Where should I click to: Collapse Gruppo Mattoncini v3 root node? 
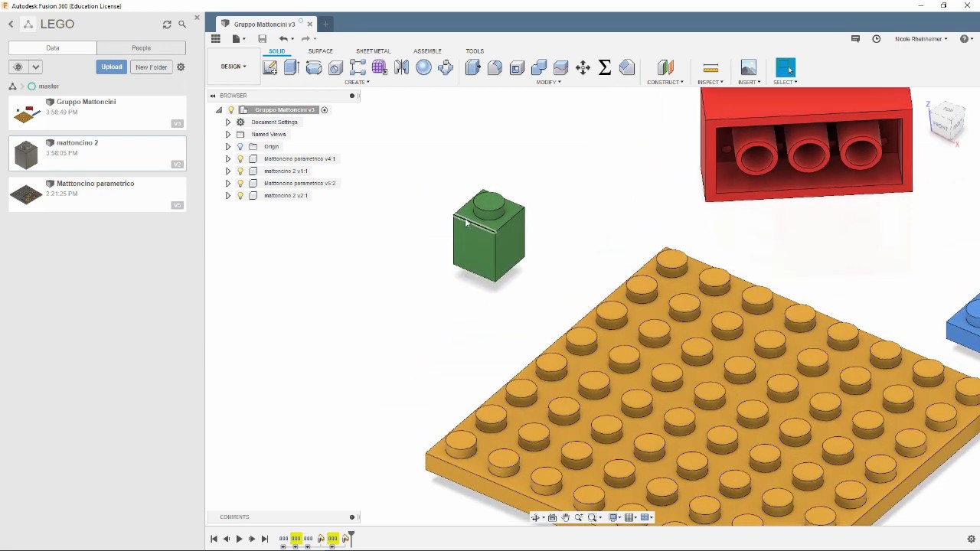tap(219, 110)
